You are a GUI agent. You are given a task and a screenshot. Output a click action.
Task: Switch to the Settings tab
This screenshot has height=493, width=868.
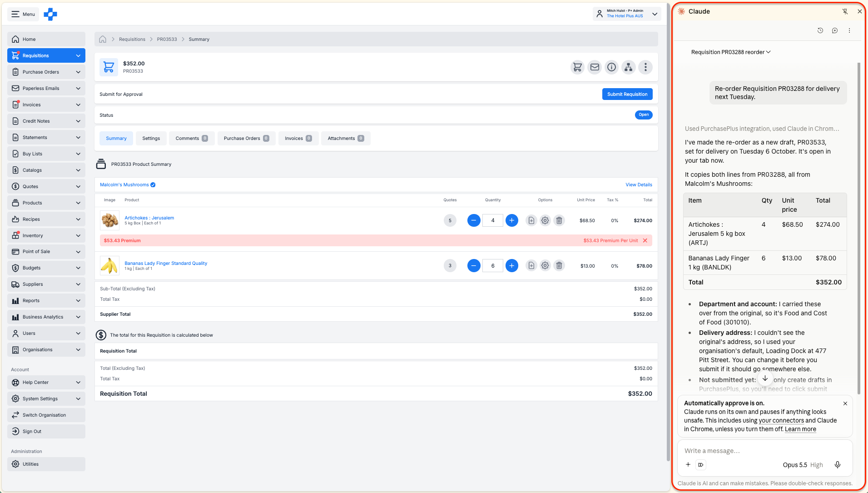(151, 138)
